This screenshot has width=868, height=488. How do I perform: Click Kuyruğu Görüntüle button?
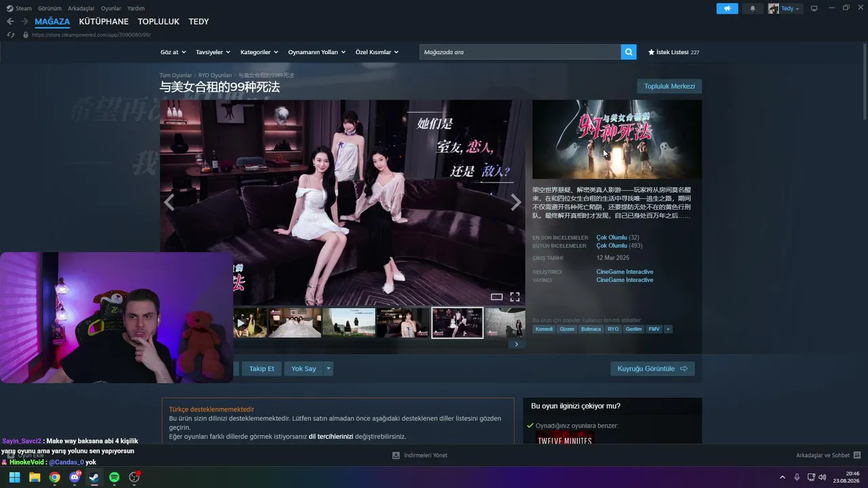coord(652,369)
